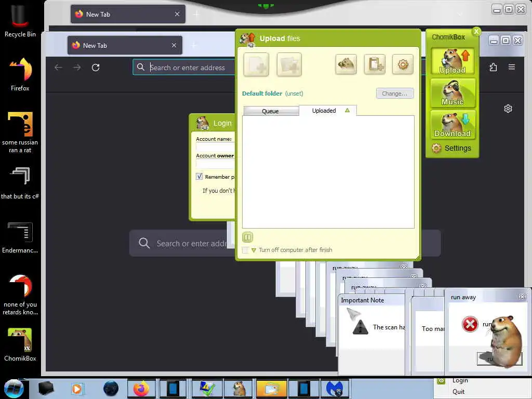This screenshot has width=532, height=399.
Task: Click the red error icon in run away dialog
Action: click(x=470, y=324)
